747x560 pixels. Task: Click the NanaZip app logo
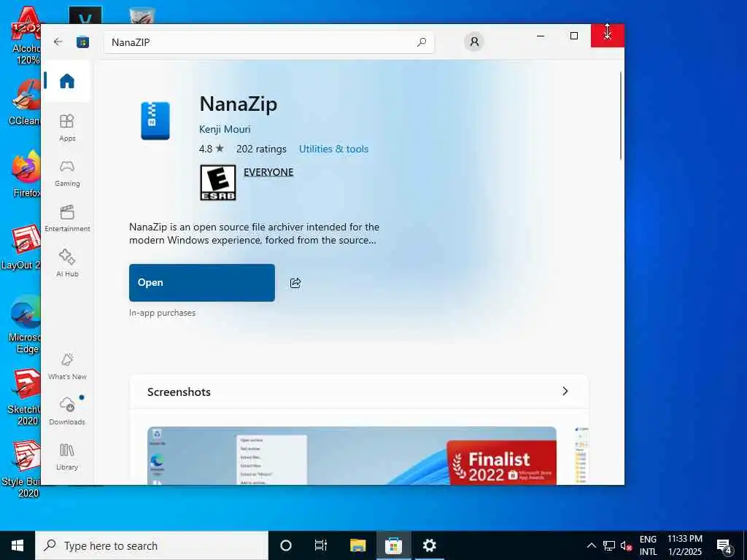coord(155,121)
